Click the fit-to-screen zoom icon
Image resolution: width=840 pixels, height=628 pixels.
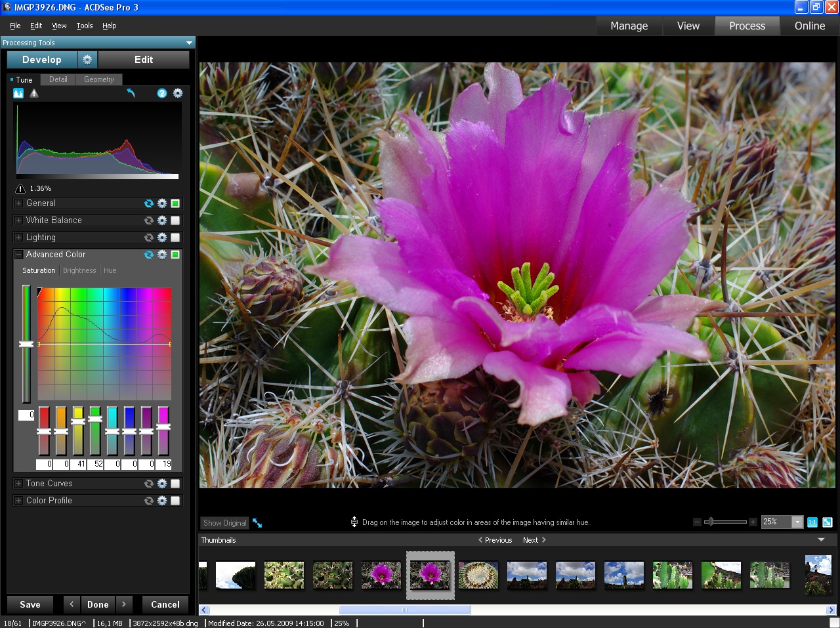point(827,522)
